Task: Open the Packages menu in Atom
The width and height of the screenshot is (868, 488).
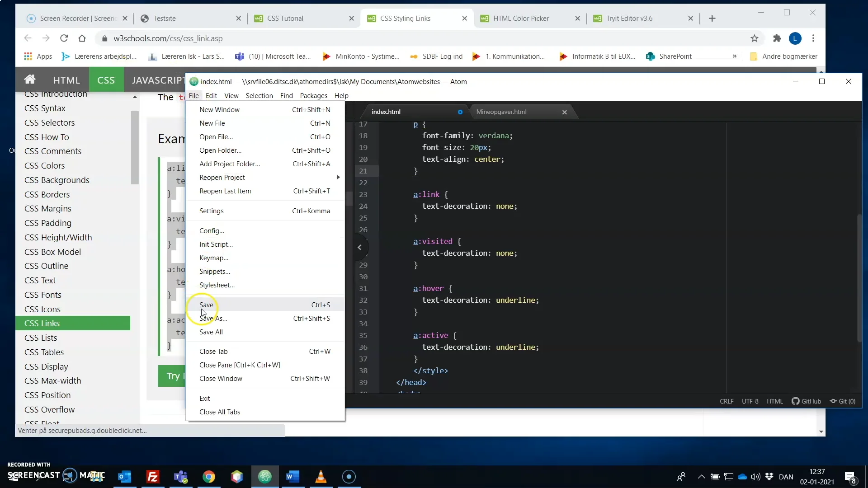Action: [313, 96]
